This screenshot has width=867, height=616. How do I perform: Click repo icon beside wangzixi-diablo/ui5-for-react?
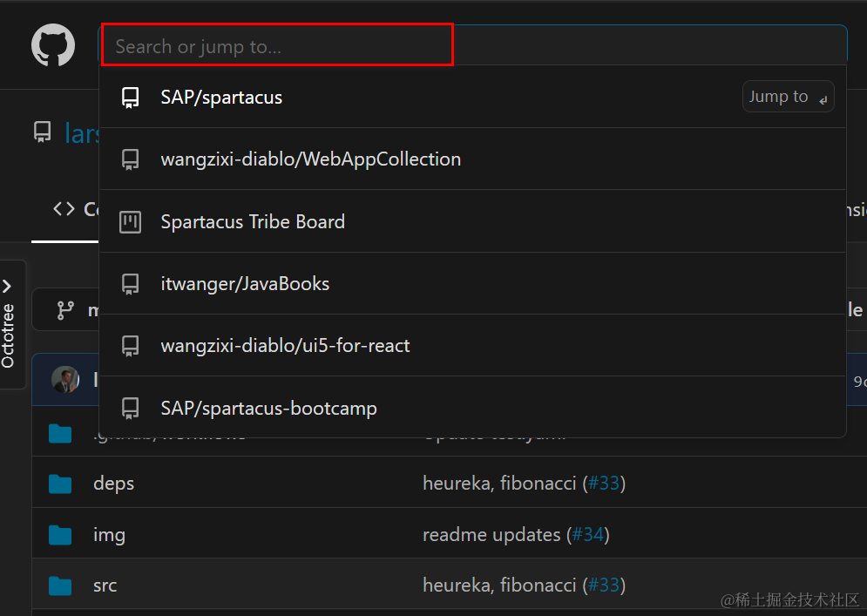pos(131,346)
